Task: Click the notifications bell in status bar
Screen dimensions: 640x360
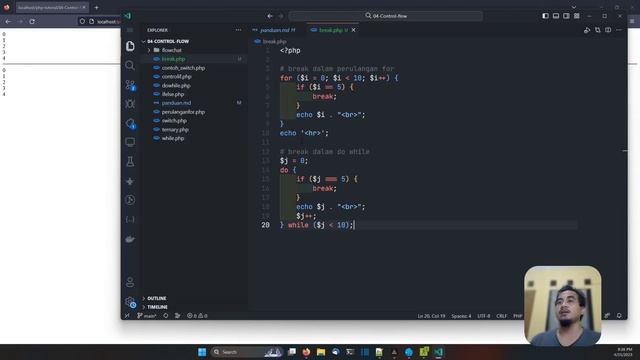Action: [x=619, y=316]
